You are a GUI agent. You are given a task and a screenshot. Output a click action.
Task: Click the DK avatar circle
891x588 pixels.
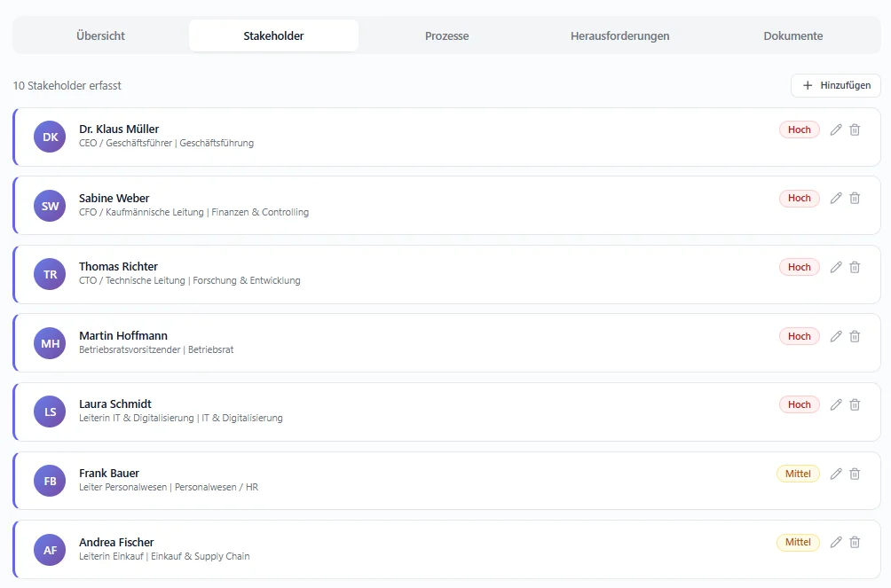[x=50, y=137]
